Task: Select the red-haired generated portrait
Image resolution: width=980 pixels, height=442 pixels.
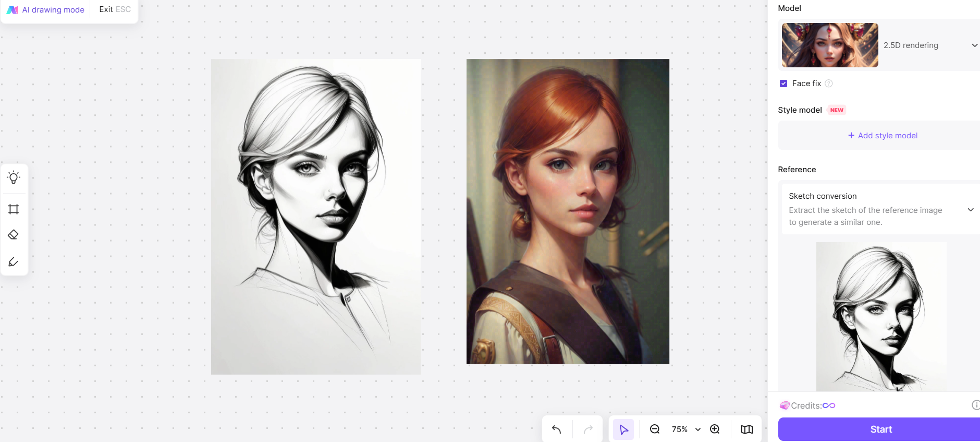Action: coord(568,211)
